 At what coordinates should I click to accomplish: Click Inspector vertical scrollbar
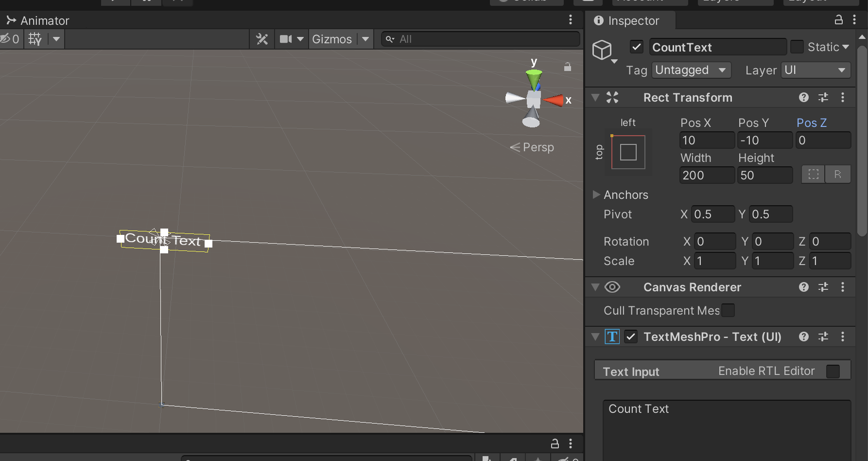[x=862, y=141]
